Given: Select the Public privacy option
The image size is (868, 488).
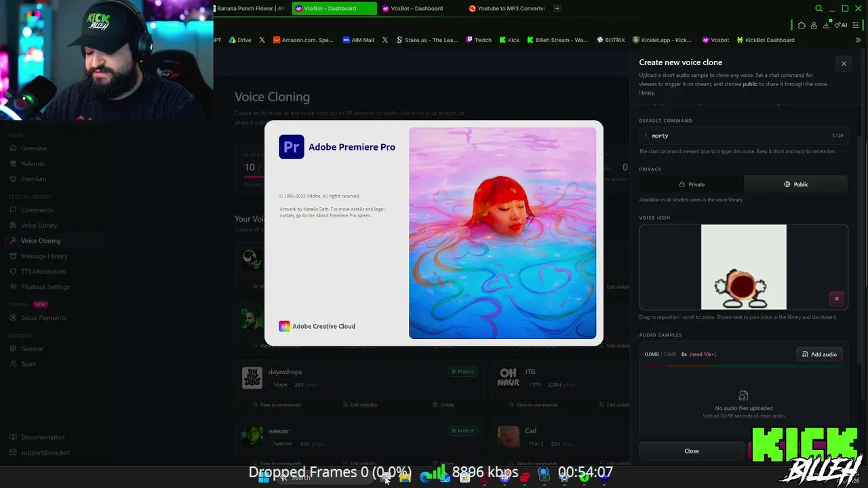Looking at the screenshot, I should 796,184.
